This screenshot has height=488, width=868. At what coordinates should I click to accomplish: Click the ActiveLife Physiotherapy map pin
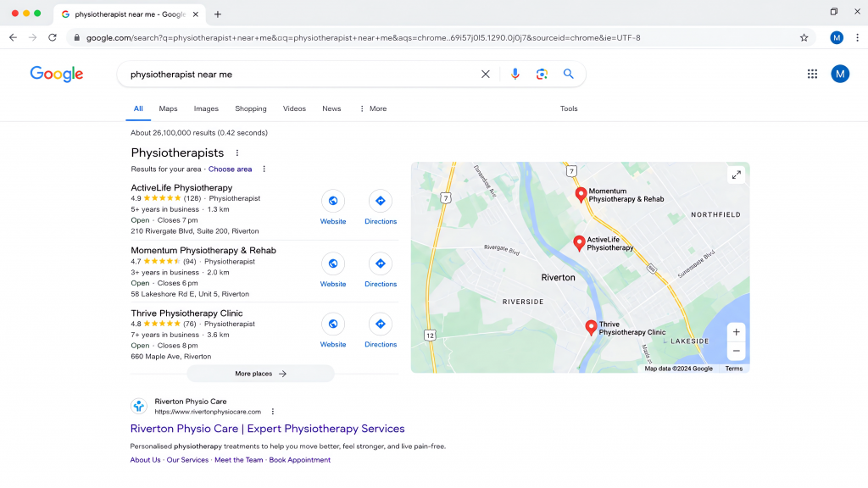[579, 243]
